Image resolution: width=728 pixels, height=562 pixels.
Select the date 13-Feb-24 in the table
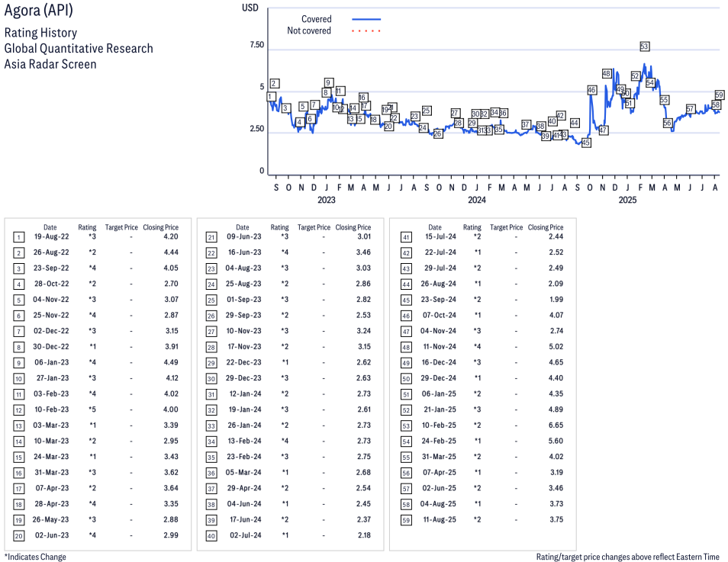click(244, 441)
